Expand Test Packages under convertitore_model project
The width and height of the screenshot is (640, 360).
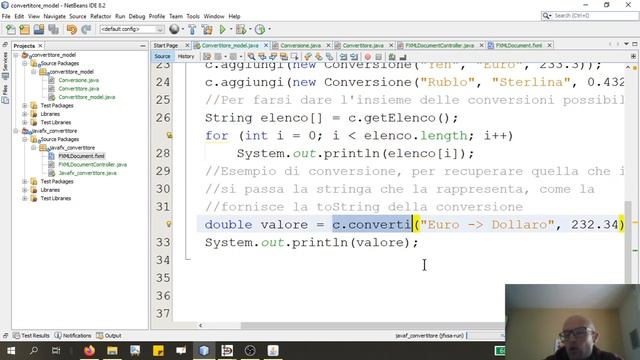pos(25,106)
